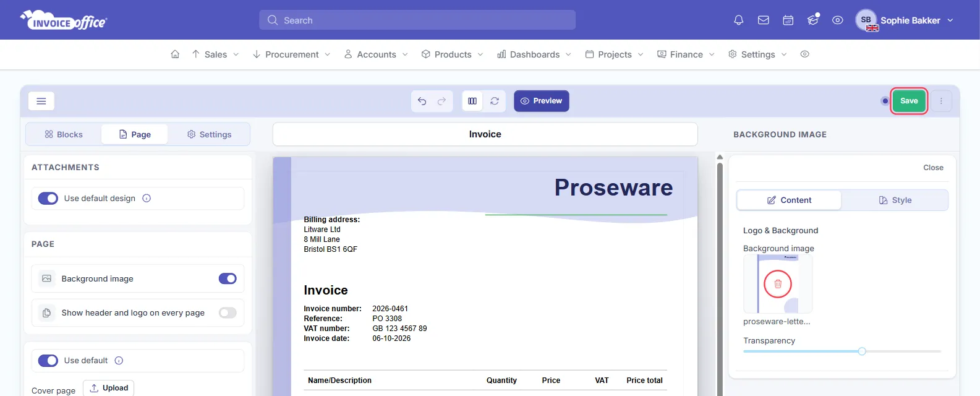Click the background image thumbnail
Image resolution: width=980 pixels, height=396 pixels.
click(x=778, y=284)
